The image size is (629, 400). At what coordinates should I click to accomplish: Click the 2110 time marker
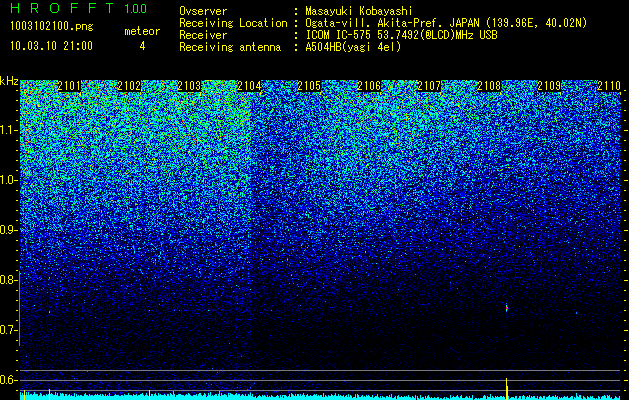[x=609, y=86]
